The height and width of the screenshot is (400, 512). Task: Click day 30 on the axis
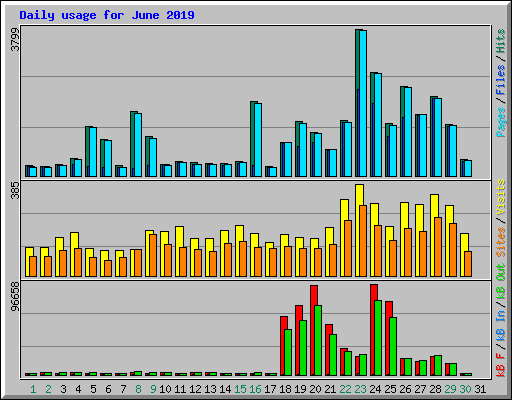[465, 389]
